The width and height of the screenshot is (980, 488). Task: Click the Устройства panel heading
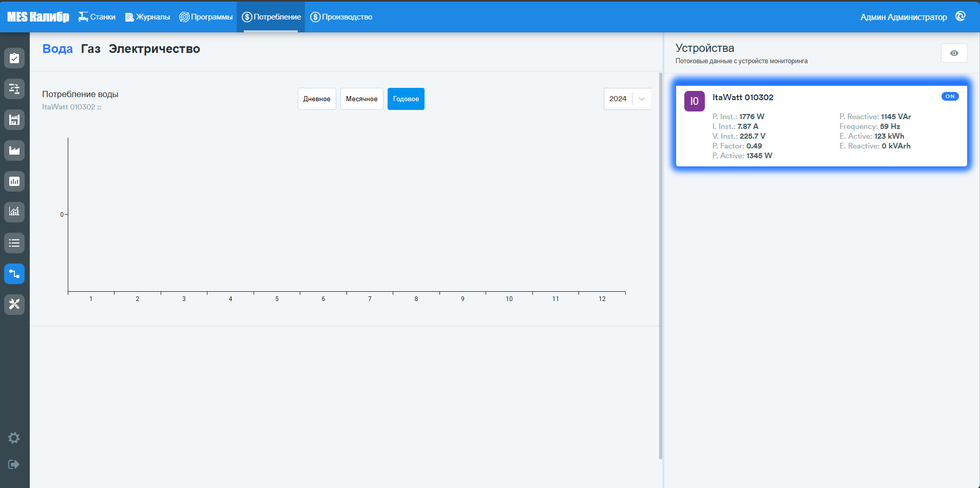pos(705,48)
